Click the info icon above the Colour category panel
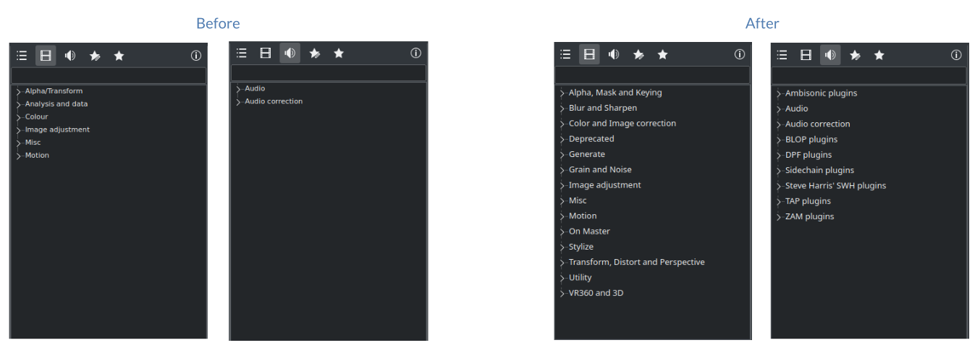This screenshot has height=356, width=980. pyautogui.click(x=195, y=56)
